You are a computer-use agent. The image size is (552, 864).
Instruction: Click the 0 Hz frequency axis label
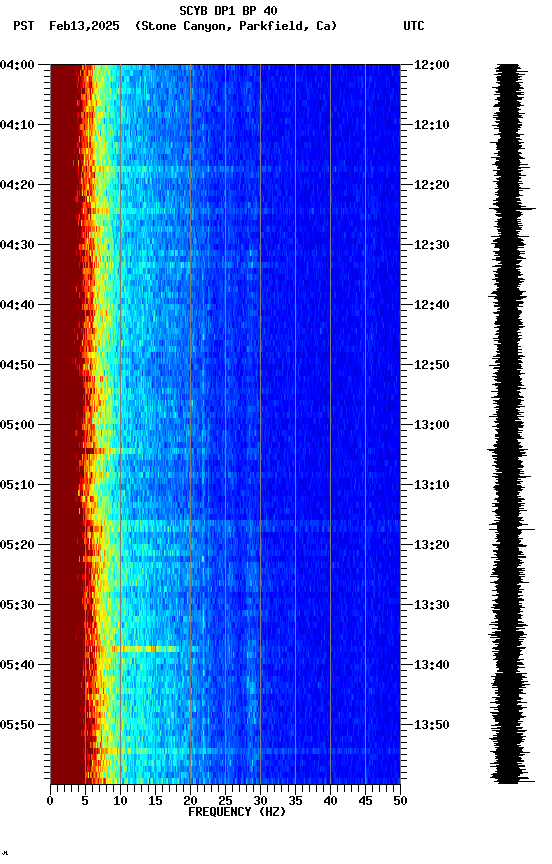[x=50, y=801]
